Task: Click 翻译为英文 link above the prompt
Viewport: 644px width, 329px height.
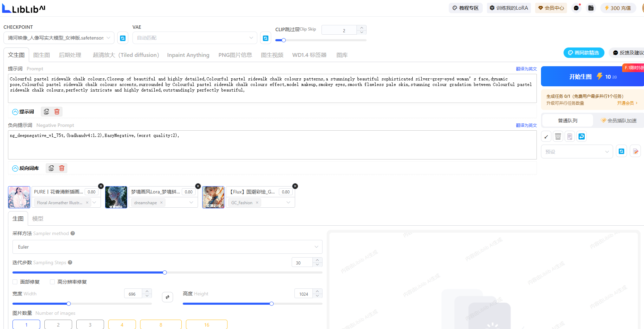Action: [526, 69]
